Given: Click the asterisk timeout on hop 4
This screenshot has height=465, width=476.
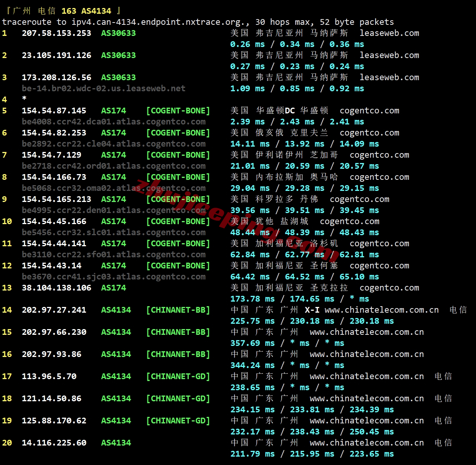Looking at the screenshot, I should [24, 99].
